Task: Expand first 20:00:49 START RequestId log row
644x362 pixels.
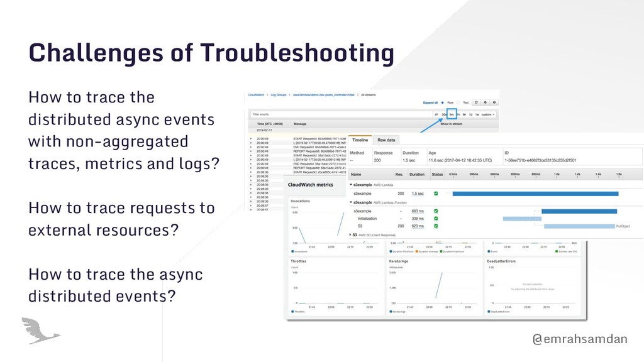Action: 251,139
